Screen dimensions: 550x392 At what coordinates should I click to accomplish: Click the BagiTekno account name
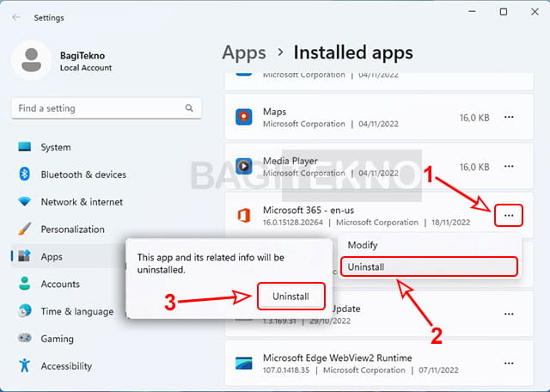(82, 56)
